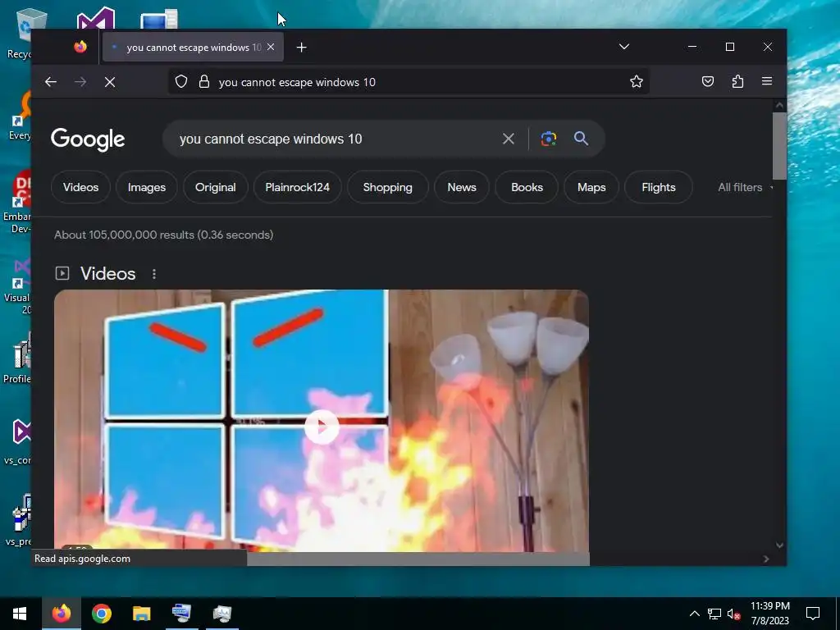
Task: Save page to Pocket
Action: click(708, 81)
